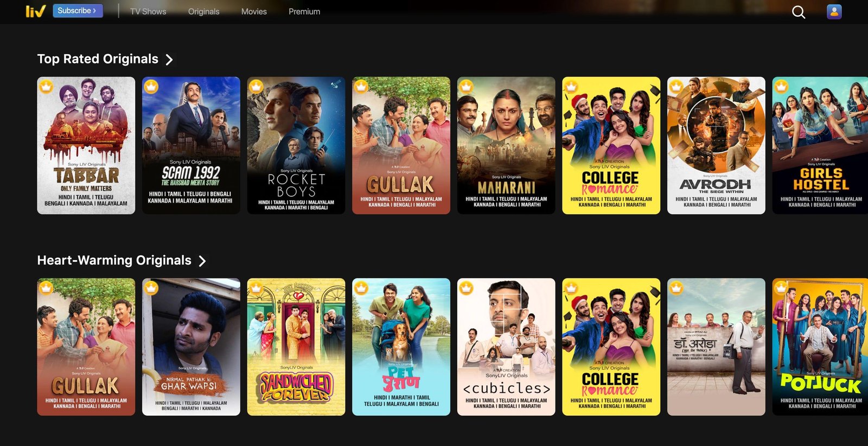Viewport: 868px width, 446px height.
Task: Open the search magnifier icon
Action: pos(798,12)
